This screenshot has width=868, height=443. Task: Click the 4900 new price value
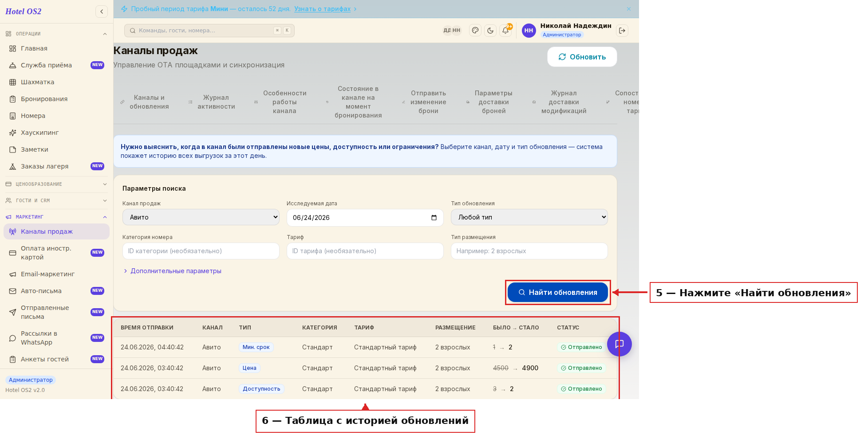click(x=530, y=368)
